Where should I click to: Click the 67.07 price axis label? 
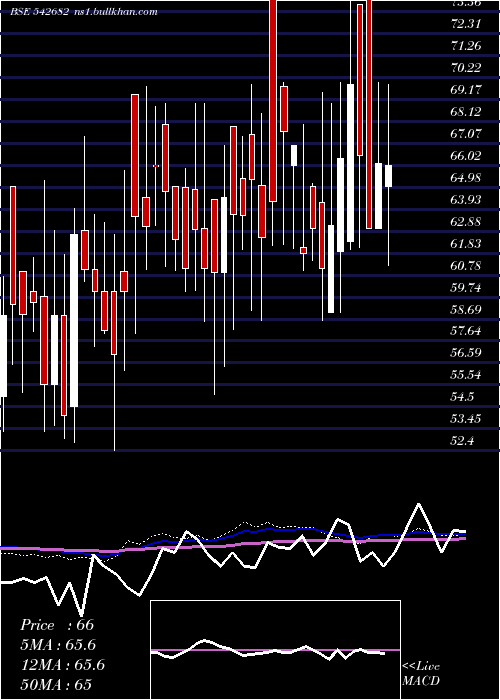(467, 133)
